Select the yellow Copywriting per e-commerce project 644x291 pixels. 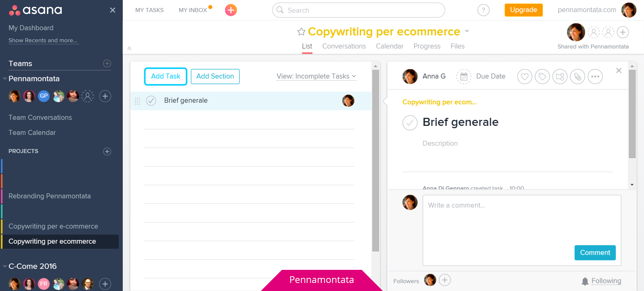point(53,226)
